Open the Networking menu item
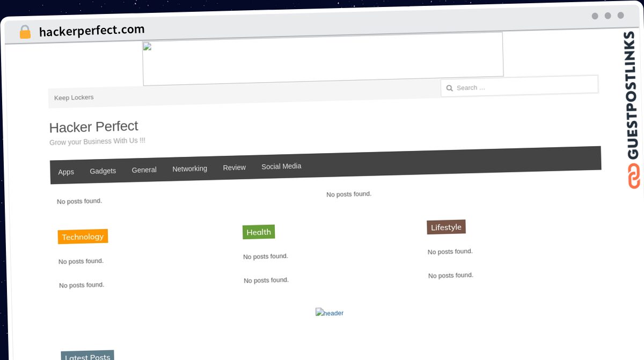Image resolution: width=644 pixels, height=360 pixels. (x=189, y=169)
